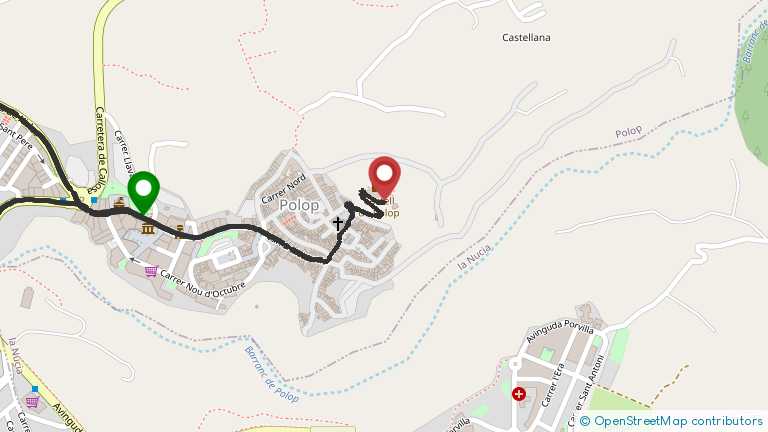Click the red medical cross icon
This screenshot has height=432, width=768.
coord(519,394)
